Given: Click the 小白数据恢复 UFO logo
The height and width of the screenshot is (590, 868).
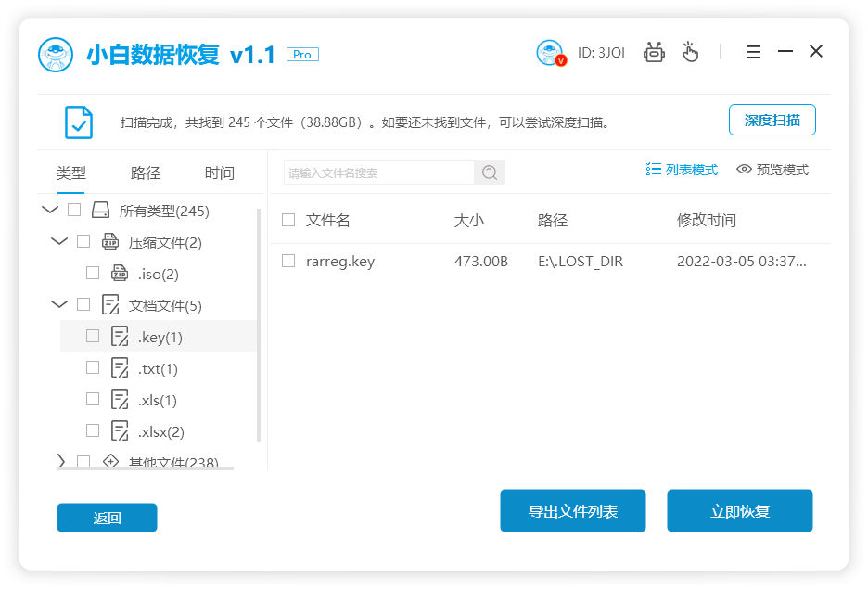Looking at the screenshot, I should tap(56, 53).
